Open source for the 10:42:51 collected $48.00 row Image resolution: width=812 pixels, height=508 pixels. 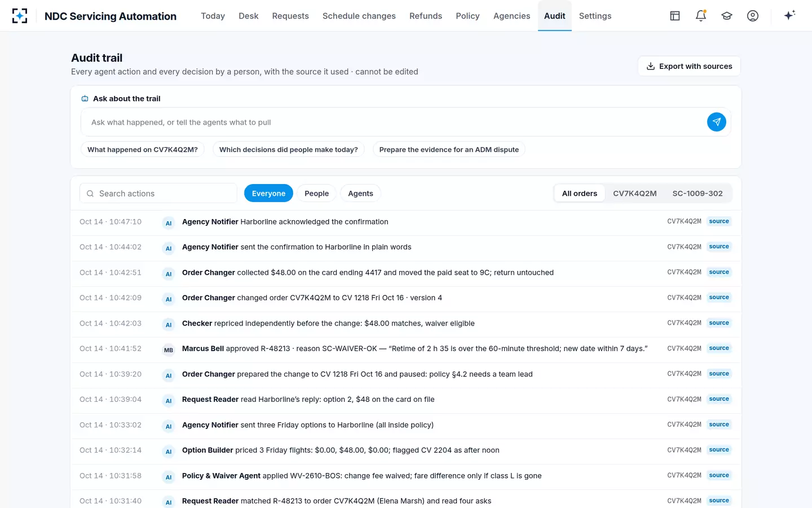[x=719, y=272]
